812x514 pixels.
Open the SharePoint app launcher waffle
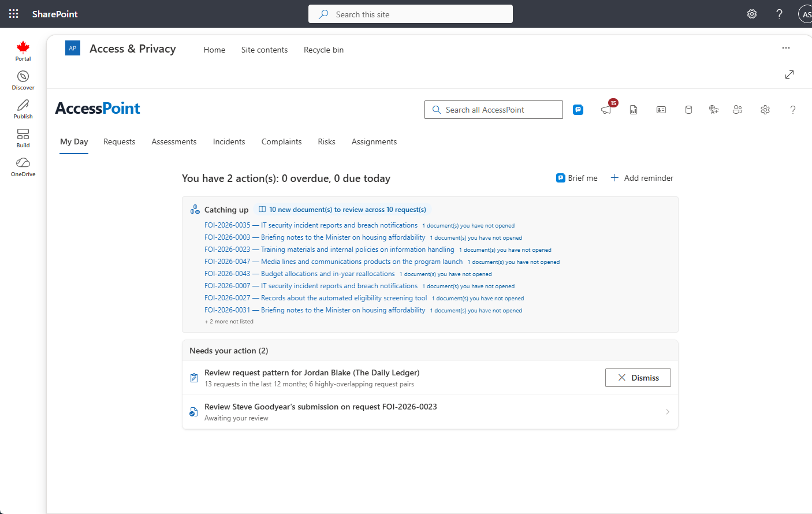coord(14,14)
